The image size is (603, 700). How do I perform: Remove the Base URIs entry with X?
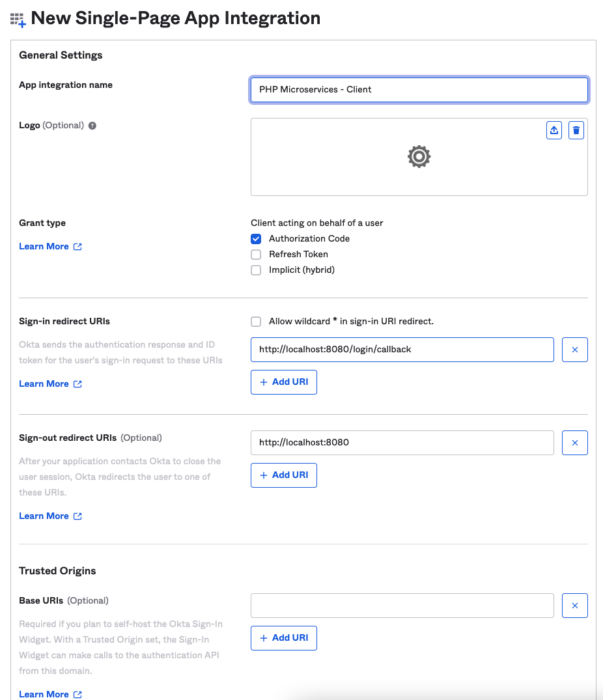coord(574,606)
